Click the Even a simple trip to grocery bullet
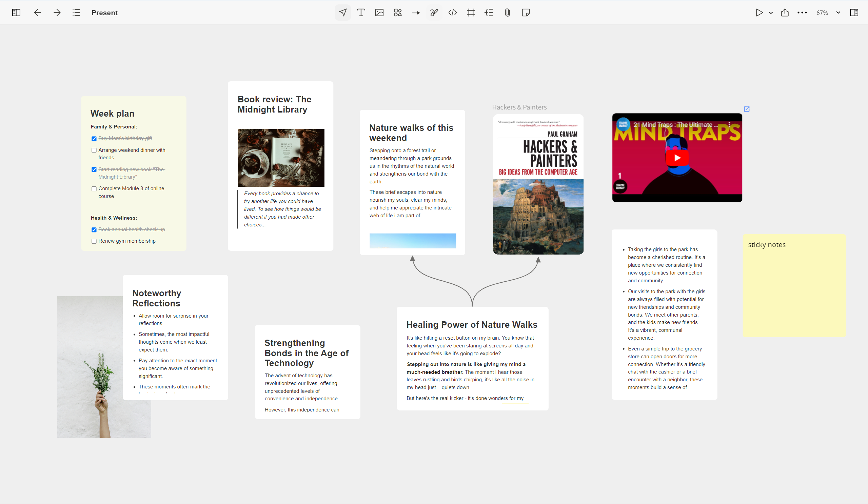Image resolution: width=868 pixels, height=504 pixels. [x=667, y=368]
